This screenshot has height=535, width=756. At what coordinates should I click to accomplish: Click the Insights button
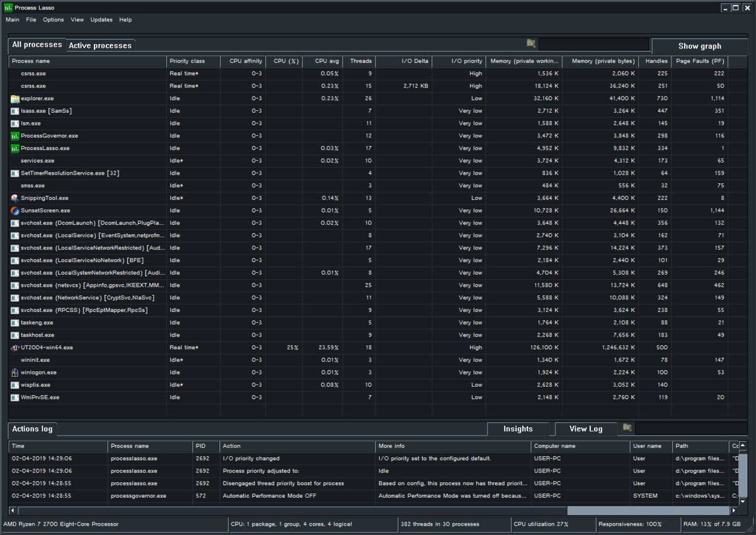click(518, 429)
